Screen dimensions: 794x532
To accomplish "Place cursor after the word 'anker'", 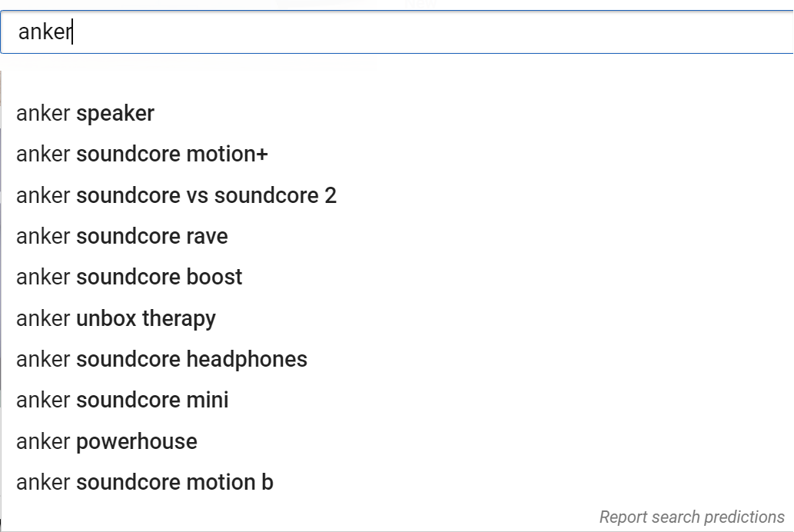I will click(71, 32).
